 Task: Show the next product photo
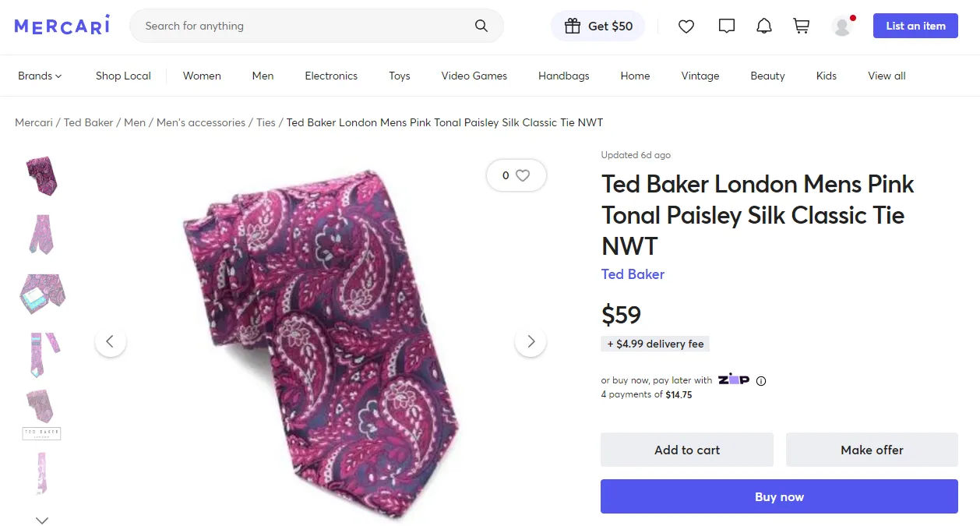click(531, 341)
